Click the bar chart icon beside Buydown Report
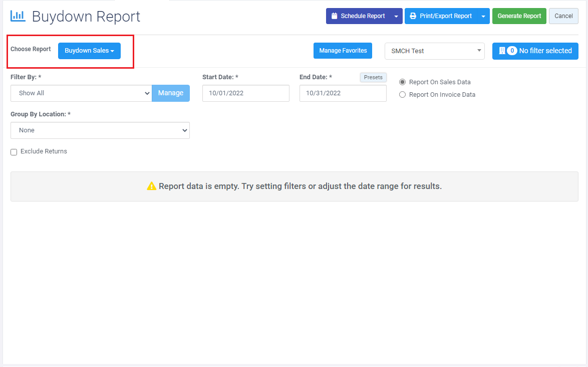 pyautogui.click(x=18, y=16)
